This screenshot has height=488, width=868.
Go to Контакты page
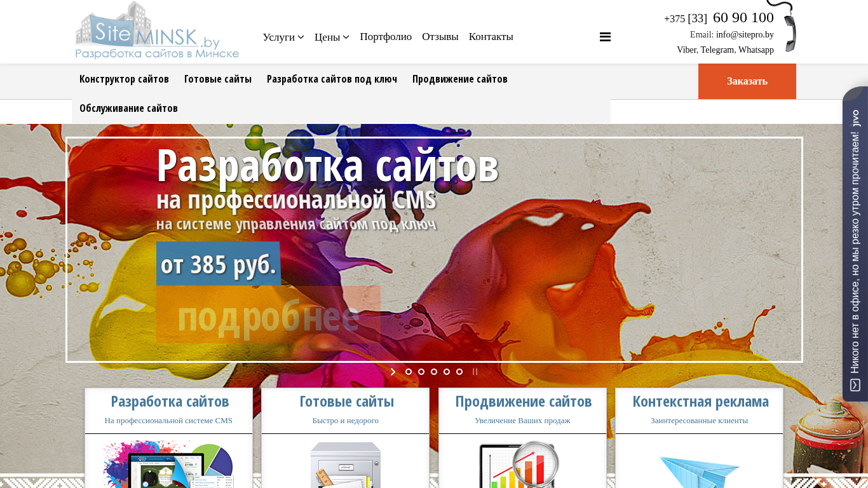click(x=491, y=37)
